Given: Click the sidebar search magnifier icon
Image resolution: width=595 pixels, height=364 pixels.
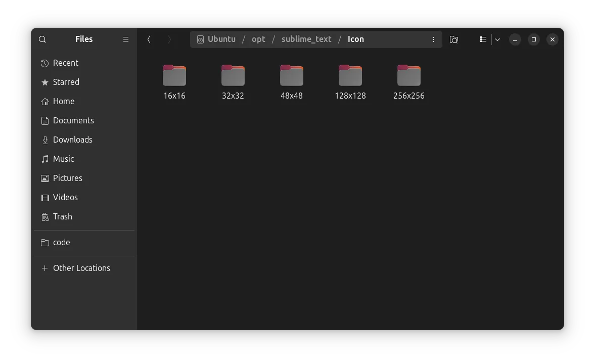Looking at the screenshot, I should click(x=42, y=39).
